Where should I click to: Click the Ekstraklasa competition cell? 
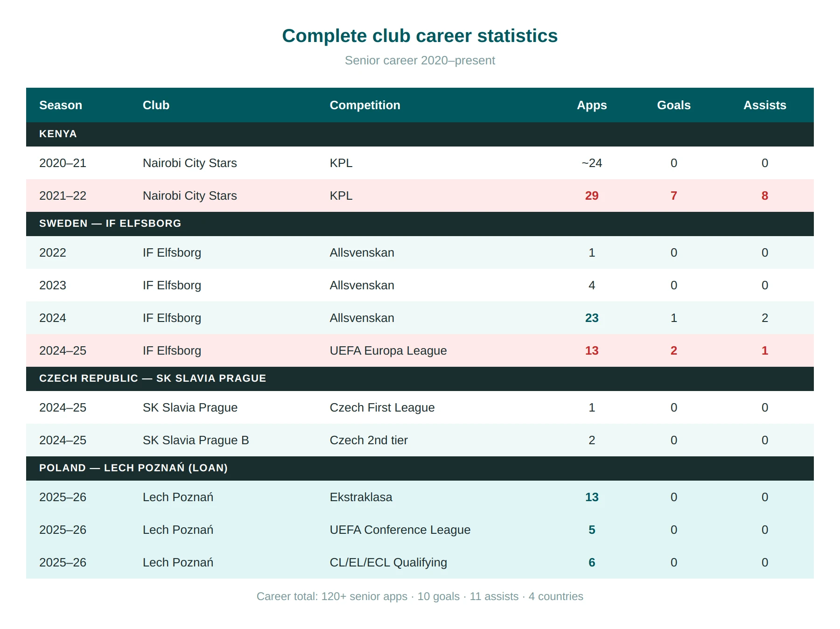[361, 497]
